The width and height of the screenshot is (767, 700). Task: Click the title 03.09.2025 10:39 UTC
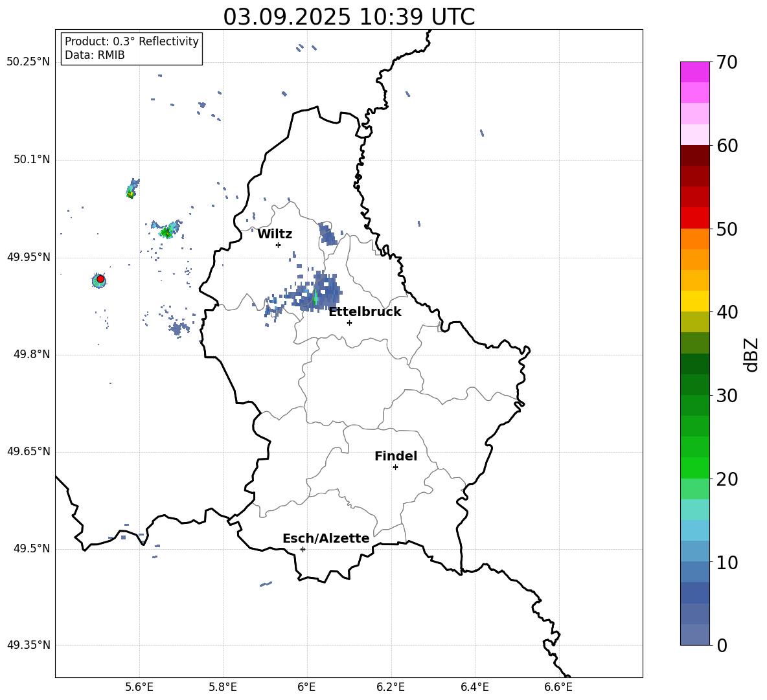tap(349, 17)
